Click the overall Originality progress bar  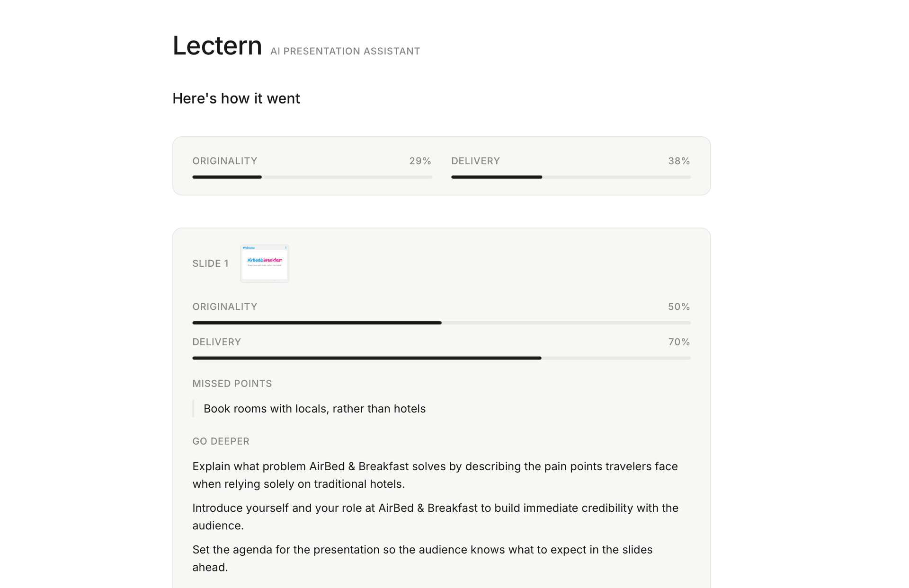tap(312, 176)
